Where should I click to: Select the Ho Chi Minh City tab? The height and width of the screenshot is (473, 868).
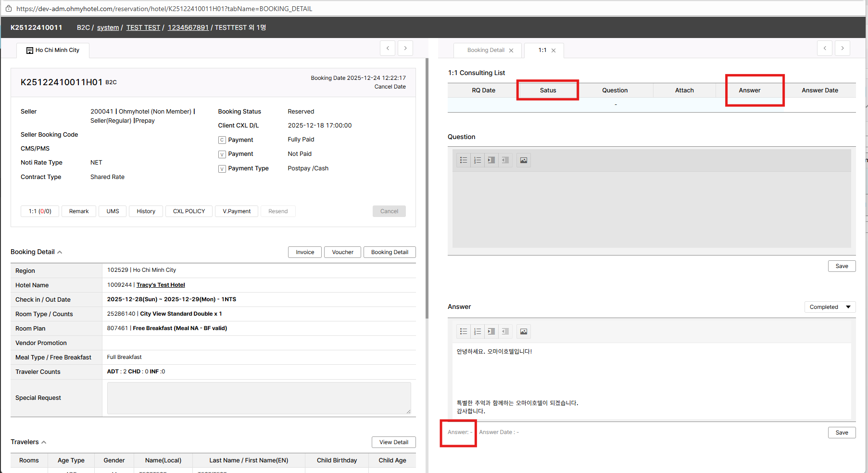(x=53, y=50)
